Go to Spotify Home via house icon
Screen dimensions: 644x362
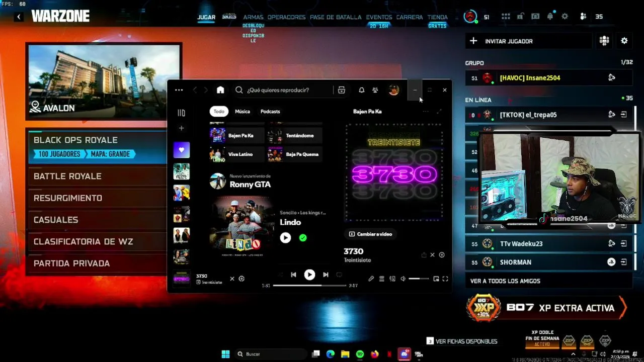click(220, 90)
